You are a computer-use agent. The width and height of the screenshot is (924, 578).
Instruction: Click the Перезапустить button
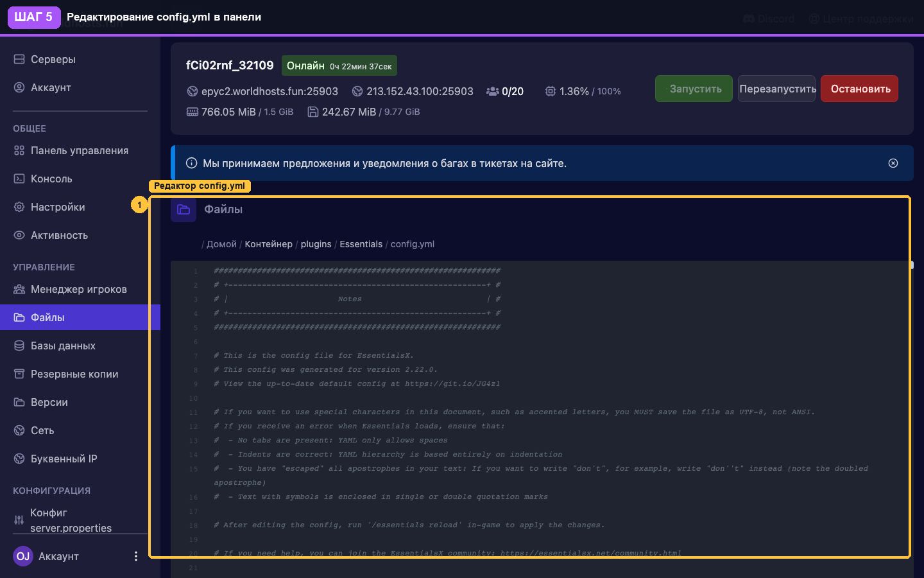tap(776, 89)
